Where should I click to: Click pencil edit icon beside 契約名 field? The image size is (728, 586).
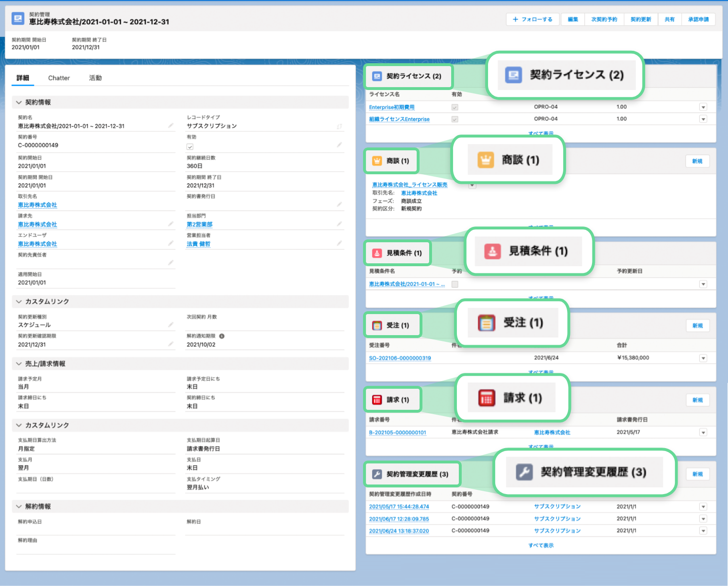click(171, 125)
